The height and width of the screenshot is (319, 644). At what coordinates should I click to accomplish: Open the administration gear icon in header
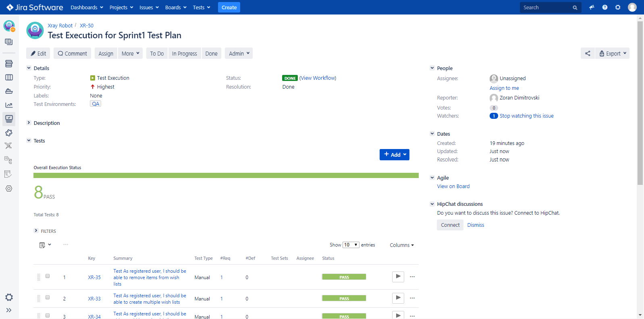point(618,7)
